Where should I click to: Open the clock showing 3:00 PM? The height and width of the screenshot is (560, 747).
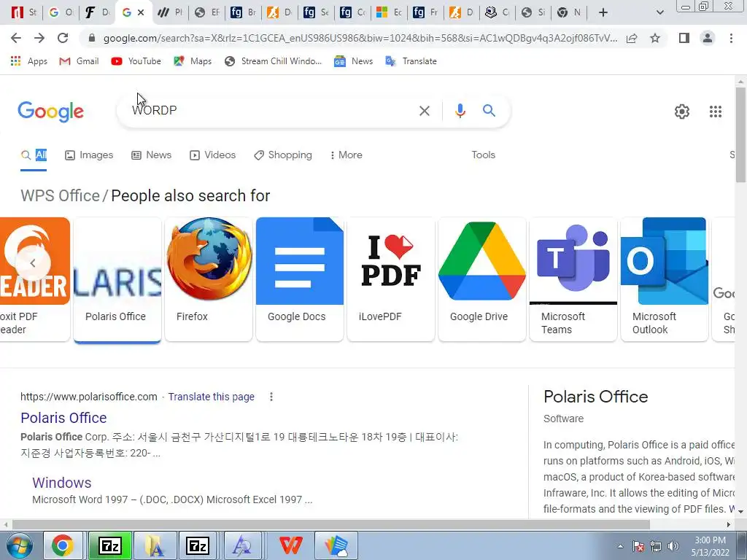point(711,546)
